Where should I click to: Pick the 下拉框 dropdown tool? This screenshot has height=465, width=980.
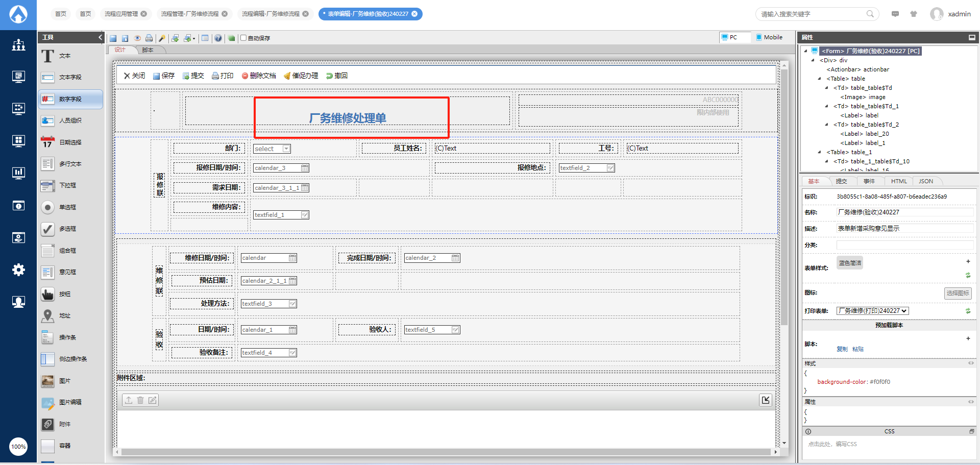pos(70,186)
